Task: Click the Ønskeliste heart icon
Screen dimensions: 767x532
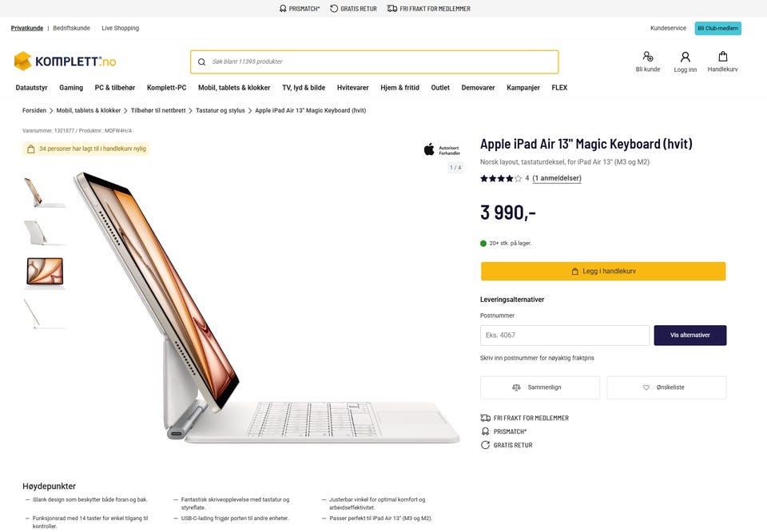Action: coord(646,387)
